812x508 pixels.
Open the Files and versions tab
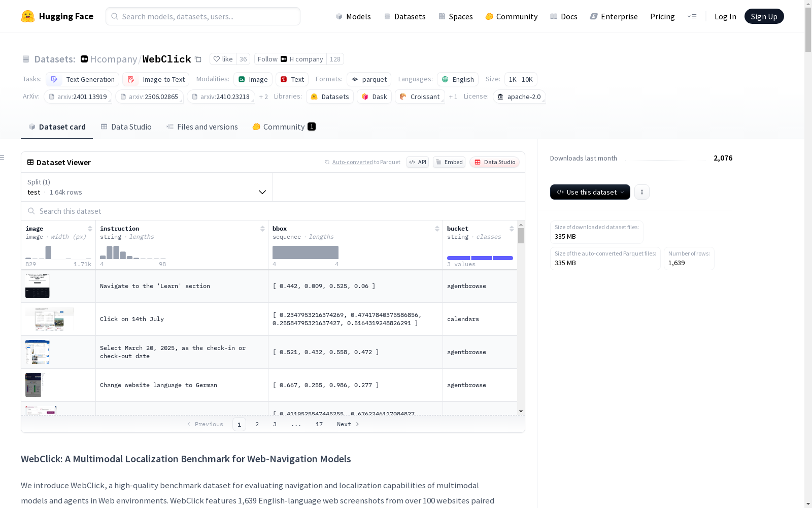[x=202, y=127]
